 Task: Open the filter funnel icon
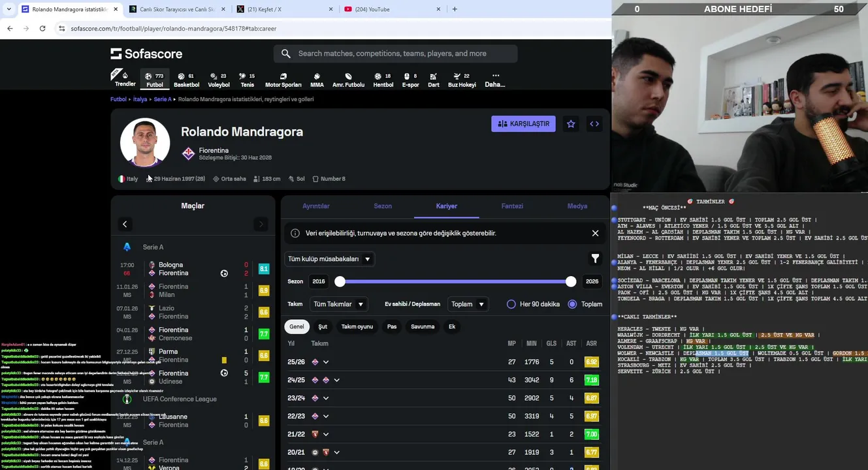coord(595,258)
